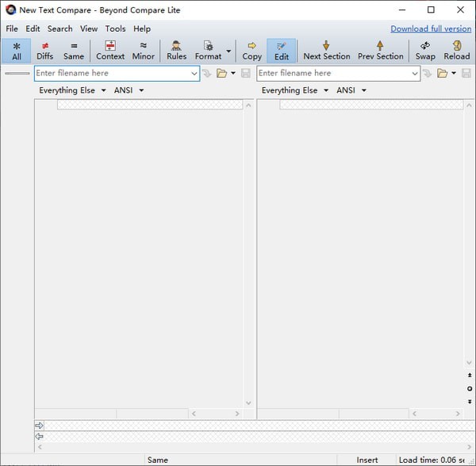Open the File menu
The height and width of the screenshot is (466, 476).
pyautogui.click(x=12, y=29)
